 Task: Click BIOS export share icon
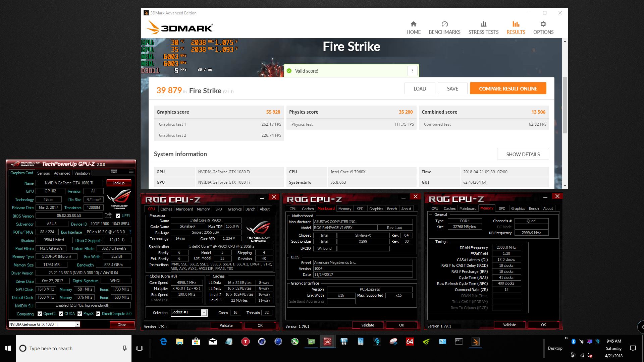[108, 216]
